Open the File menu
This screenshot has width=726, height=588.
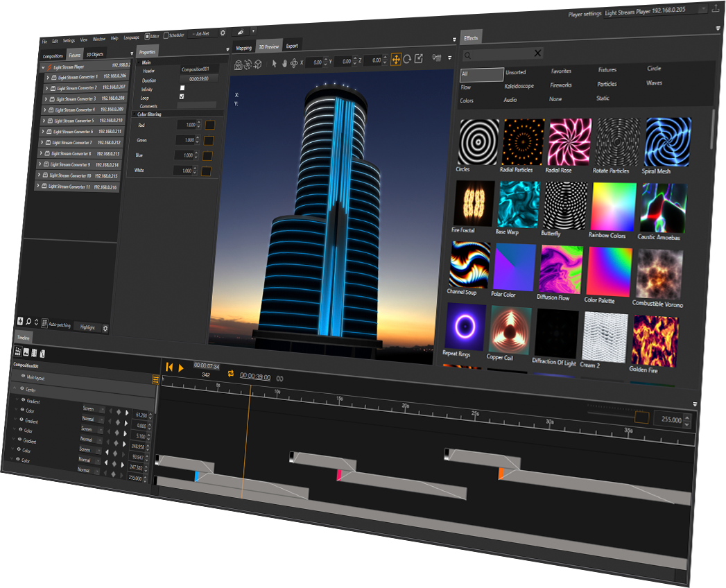45,42
